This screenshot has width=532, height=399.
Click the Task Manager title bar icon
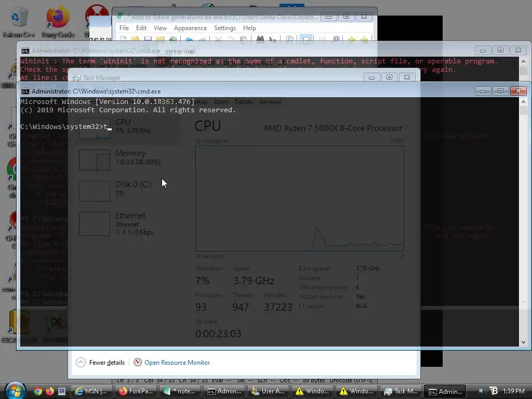pyautogui.click(x=77, y=78)
